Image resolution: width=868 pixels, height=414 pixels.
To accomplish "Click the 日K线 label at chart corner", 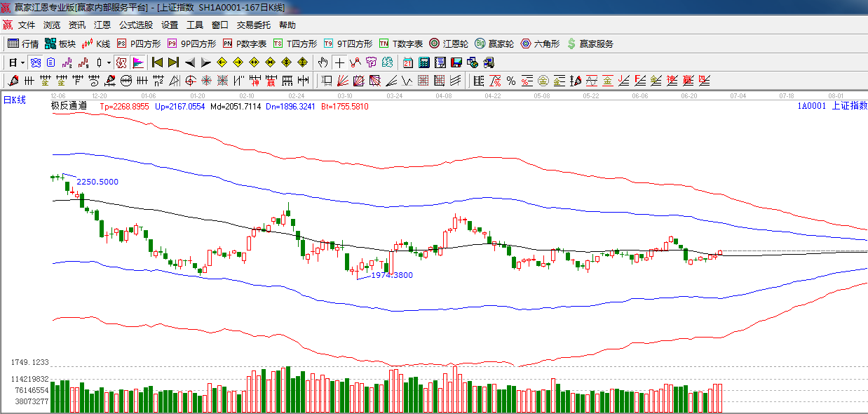I will [x=15, y=100].
